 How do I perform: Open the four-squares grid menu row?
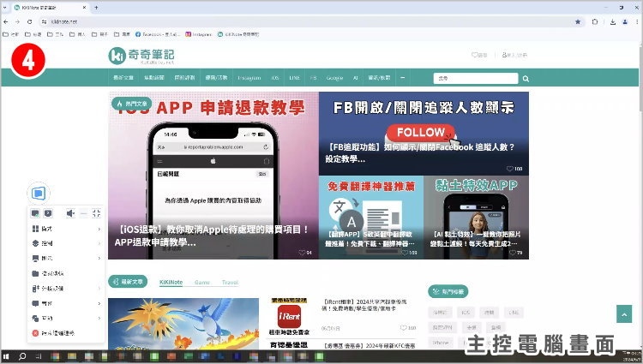point(66,229)
